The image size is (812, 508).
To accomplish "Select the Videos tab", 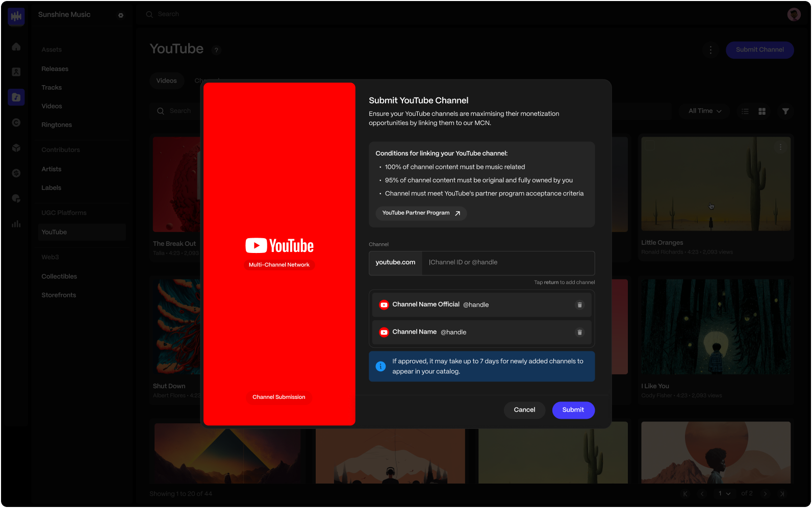I will 167,81.
